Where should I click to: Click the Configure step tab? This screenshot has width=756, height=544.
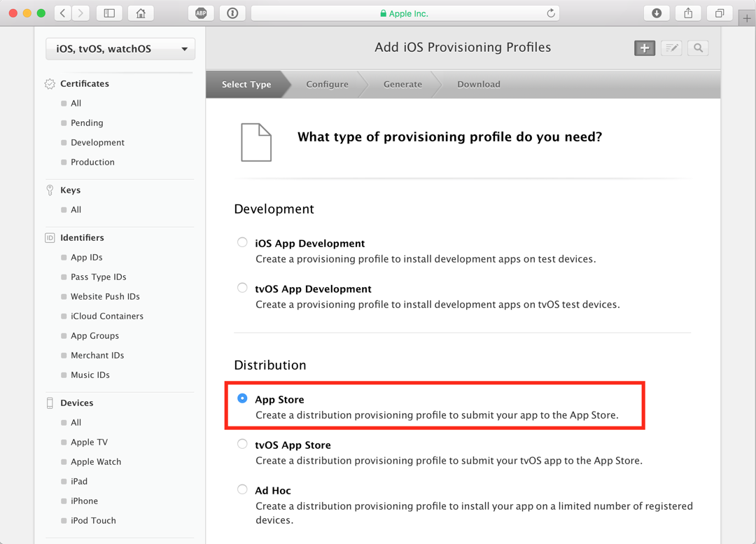(328, 85)
